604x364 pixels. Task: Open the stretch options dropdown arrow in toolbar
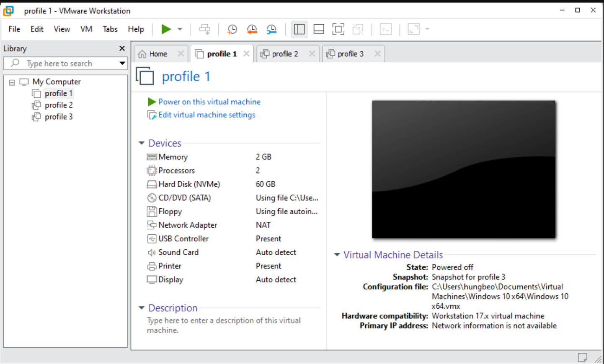tap(427, 29)
